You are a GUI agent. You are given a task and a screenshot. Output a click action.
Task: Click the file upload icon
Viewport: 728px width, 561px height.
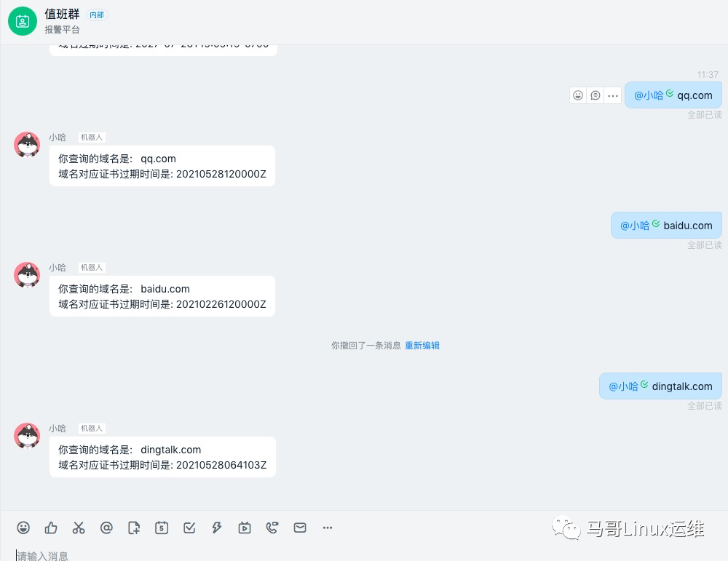click(x=134, y=528)
